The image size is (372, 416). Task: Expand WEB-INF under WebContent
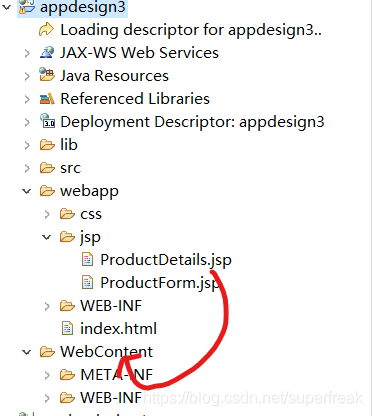pos(47,398)
